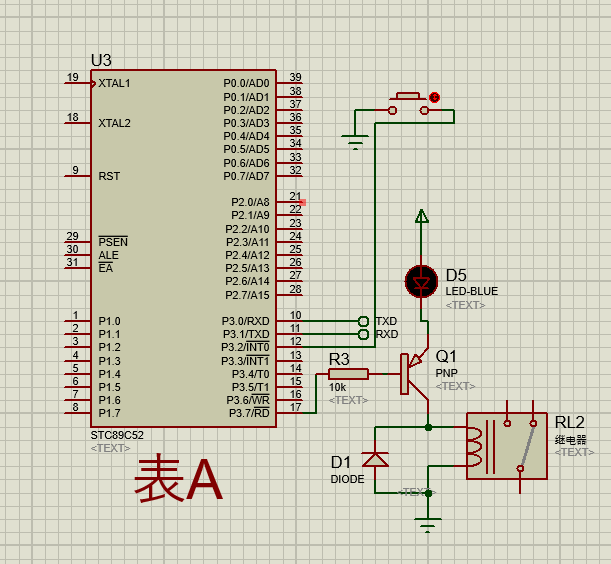This screenshot has height=564, width=611.
Task: Select the ground symbol below the relay
Action: point(427,525)
